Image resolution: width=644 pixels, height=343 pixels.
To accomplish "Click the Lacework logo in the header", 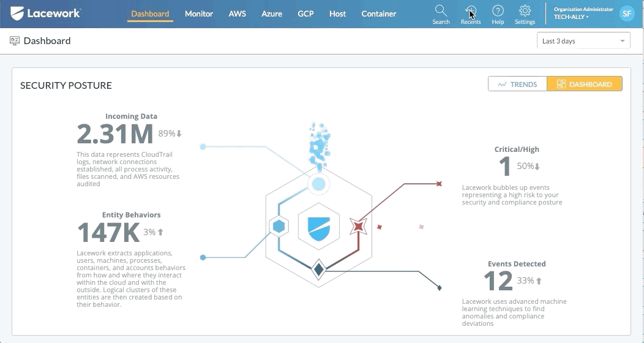I will pos(46,13).
